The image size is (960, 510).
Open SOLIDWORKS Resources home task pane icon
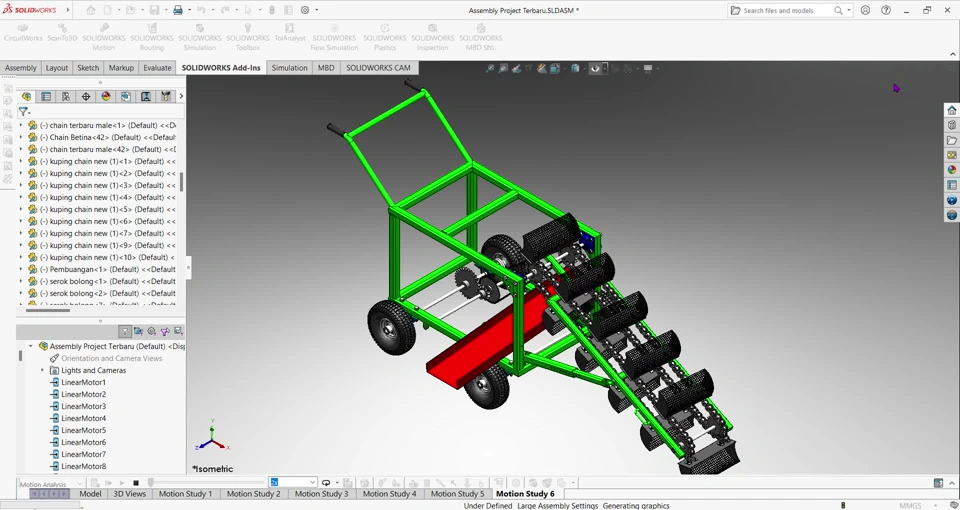click(951, 110)
